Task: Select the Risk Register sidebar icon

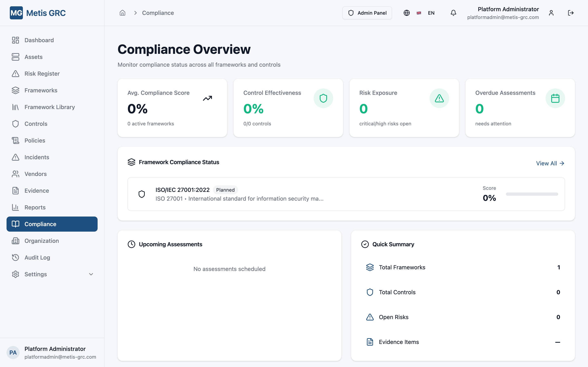Action: 15,74
